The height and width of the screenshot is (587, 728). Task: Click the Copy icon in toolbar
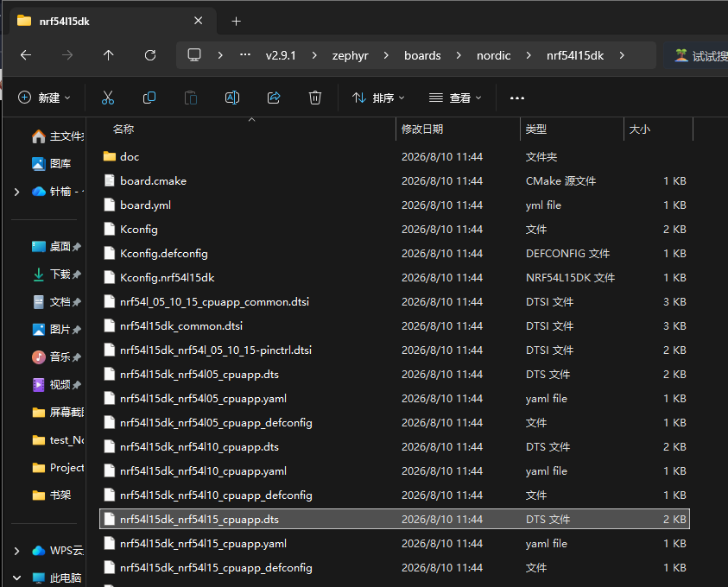[149, 98]
